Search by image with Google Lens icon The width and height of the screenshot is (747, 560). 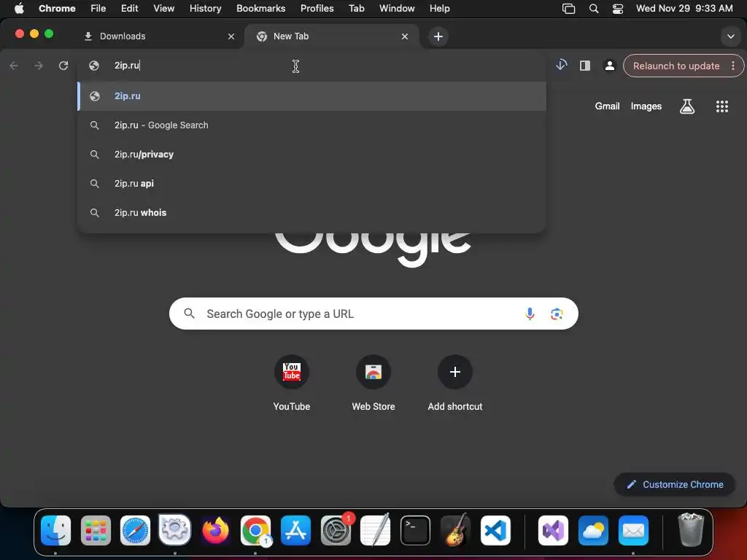(x=557, y=314)
